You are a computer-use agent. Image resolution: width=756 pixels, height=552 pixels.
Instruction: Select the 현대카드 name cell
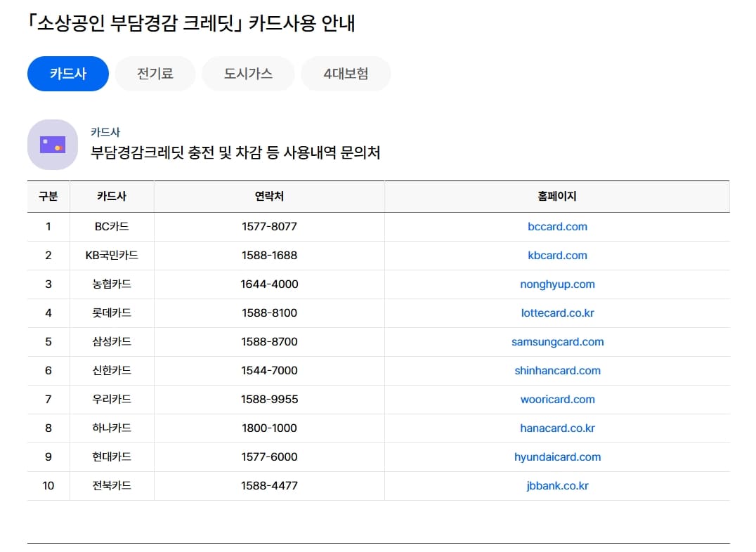[112, 457]
